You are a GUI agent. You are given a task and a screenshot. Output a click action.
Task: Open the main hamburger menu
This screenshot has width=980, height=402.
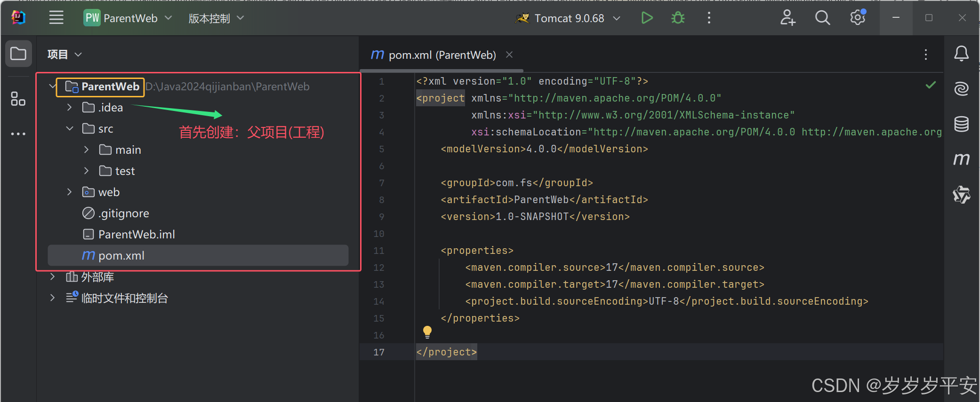56,18
